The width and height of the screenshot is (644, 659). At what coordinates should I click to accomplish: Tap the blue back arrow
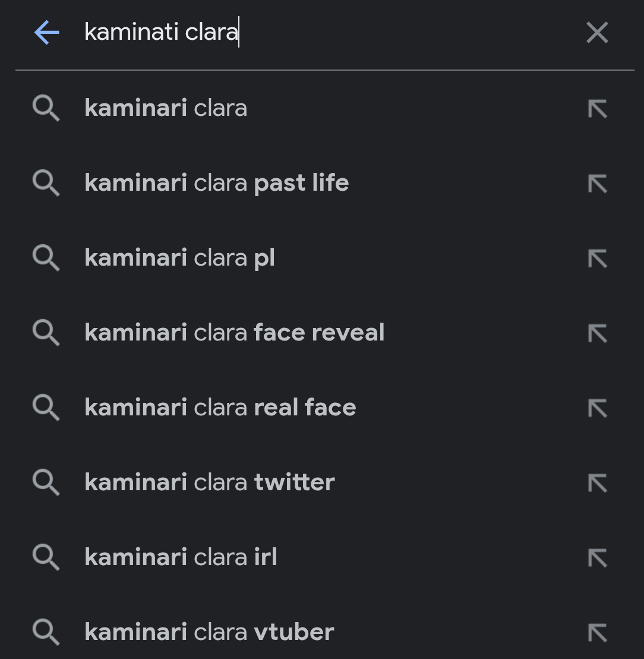[46, 32]
